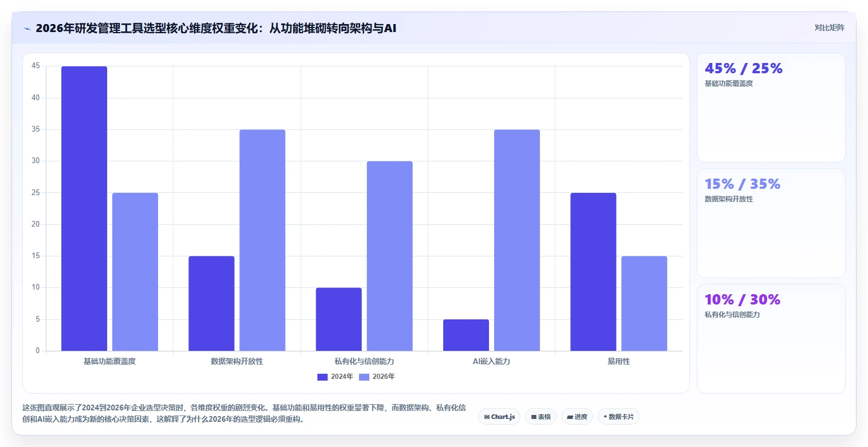
Task: Click the Chart.js tag pill
Action: (x=499, y=417)
